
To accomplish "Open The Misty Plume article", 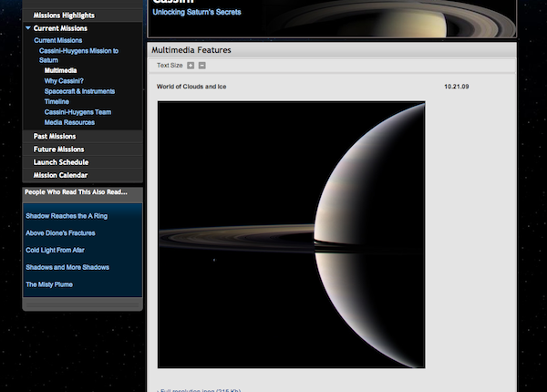I will pyautogui.click(x=49, y=284).
